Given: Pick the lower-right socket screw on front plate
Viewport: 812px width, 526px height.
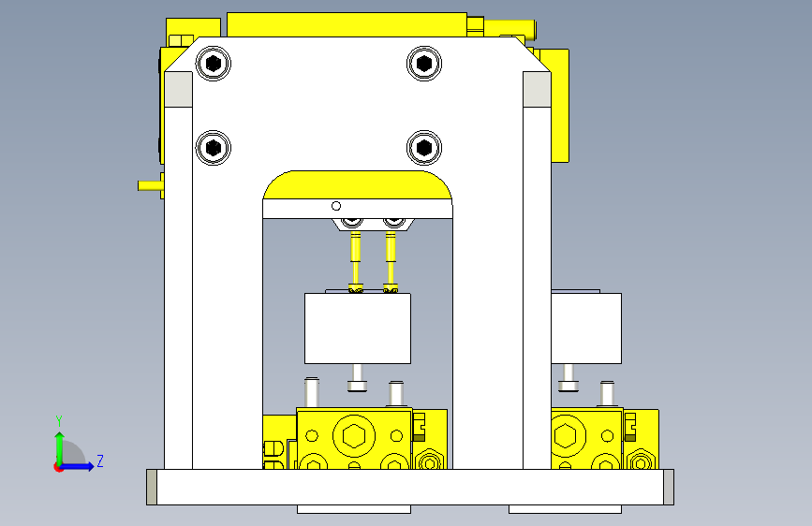Looking at the screenshot, I should [424, 148].
